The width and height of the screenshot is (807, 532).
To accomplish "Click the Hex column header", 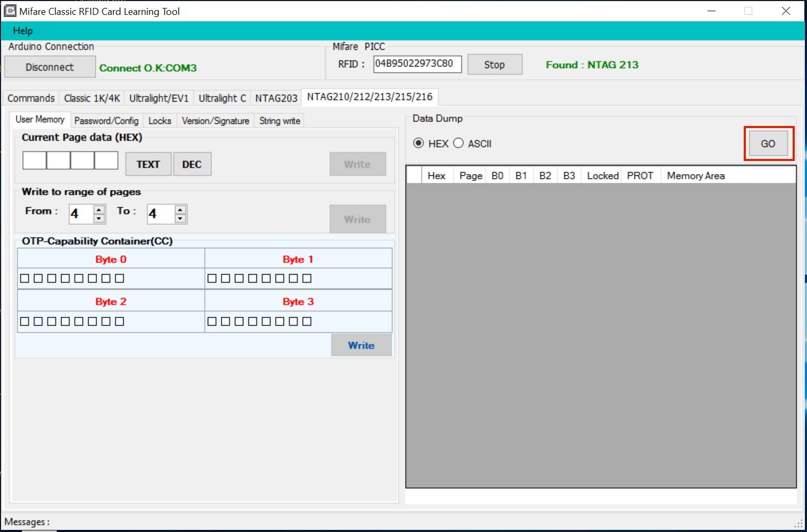I will (x=437, y=175).
